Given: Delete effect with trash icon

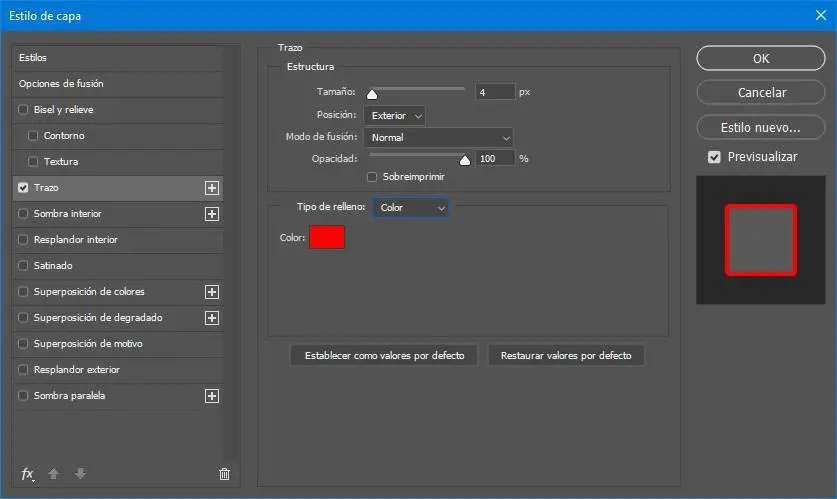Looking at the screenshot, I should pos(225,473).
